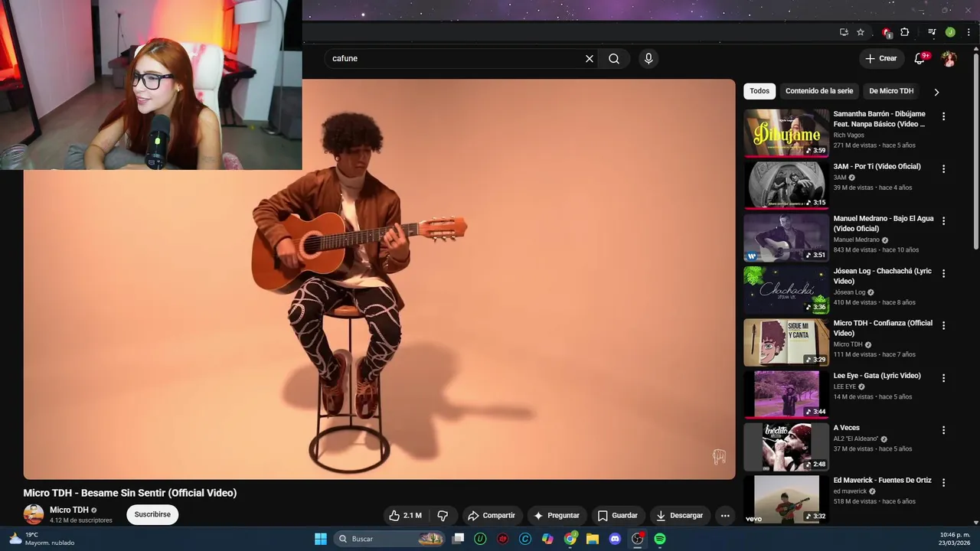980x551 pixels.
Task: Open options for Manuel Medrano - Bajo El Agua
Action: [x=943, y=220]
